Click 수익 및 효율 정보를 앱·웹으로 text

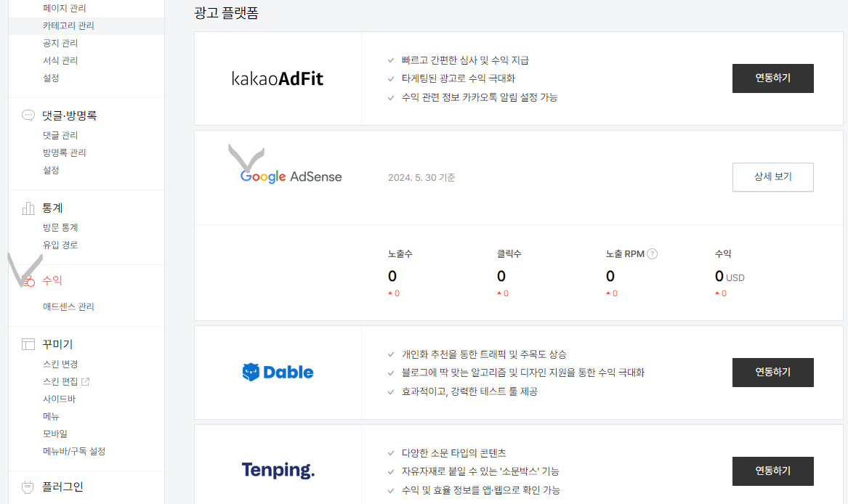481,490
